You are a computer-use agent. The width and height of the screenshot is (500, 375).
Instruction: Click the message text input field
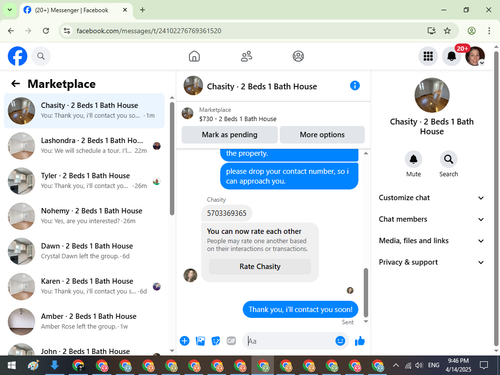(x=290, y=341)
